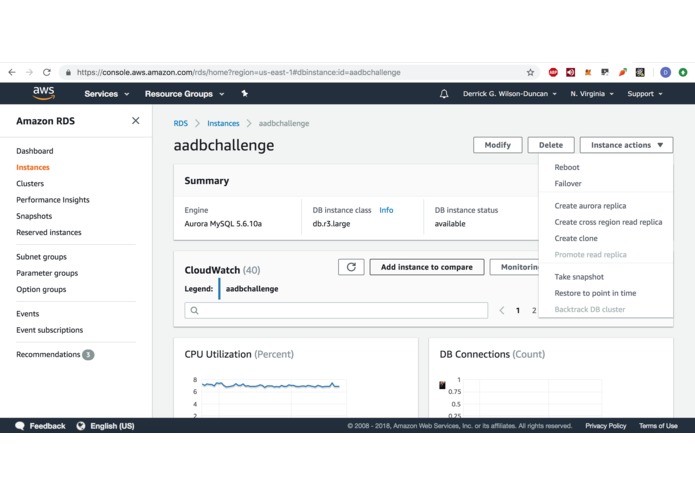This screenshot has height=494, width=695.
Task: Click the globe language icon
Action: click(81, 426)
